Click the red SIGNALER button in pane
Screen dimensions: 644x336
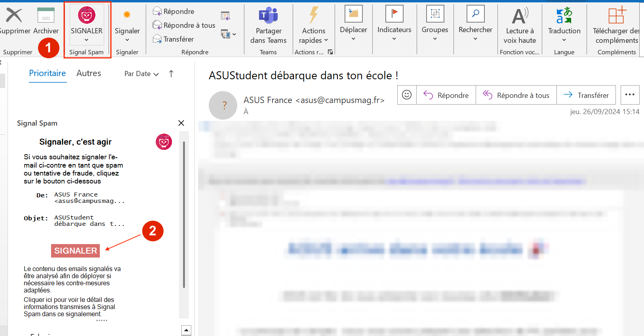pos(75,251)
